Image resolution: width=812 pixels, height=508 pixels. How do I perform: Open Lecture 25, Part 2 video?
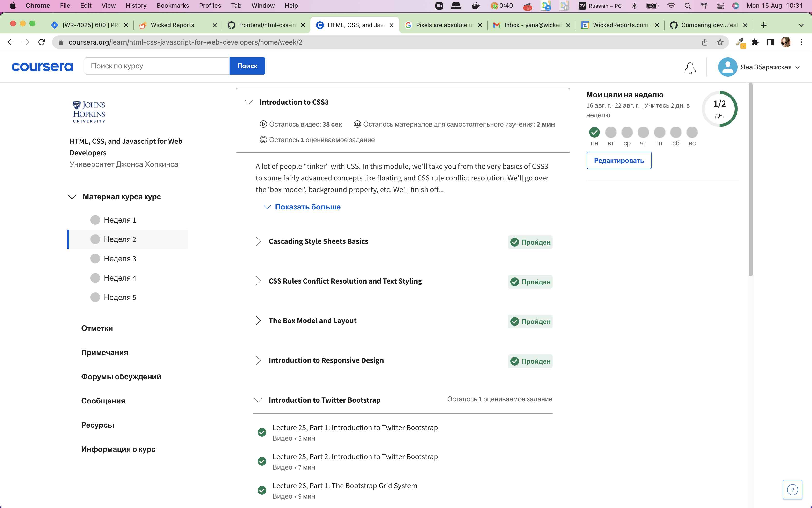point(355,457)
